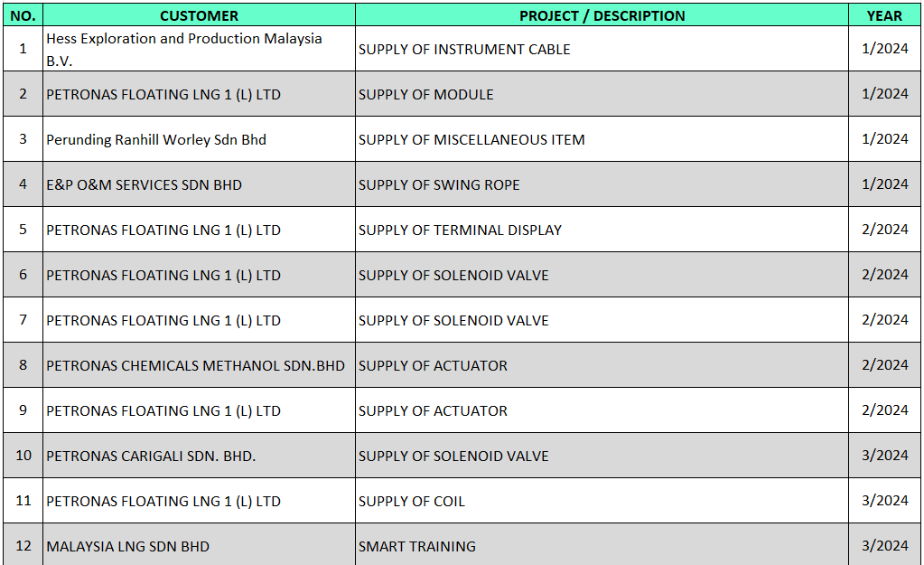The width and height of the screenshot is (924, 565).
Task: Click the Perunding Ranhill Worley Sdn Bhd cell
Action: pyautogui.click(x=199, y=139)
